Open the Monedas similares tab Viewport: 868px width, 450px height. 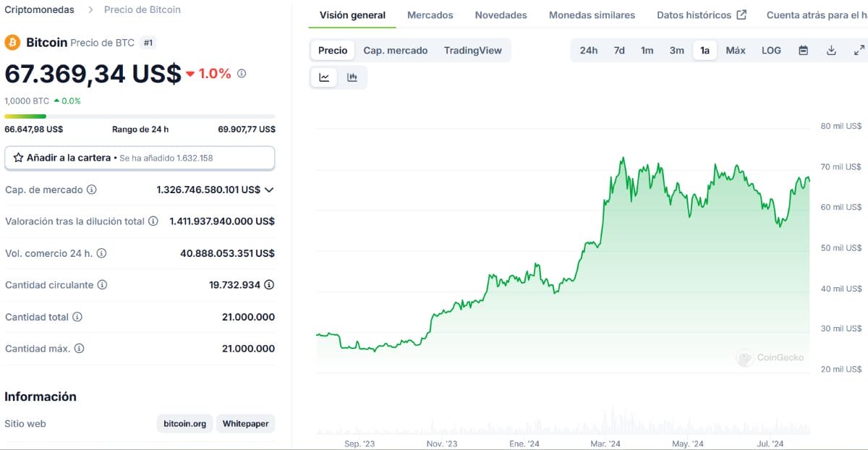tap(592, 14)
